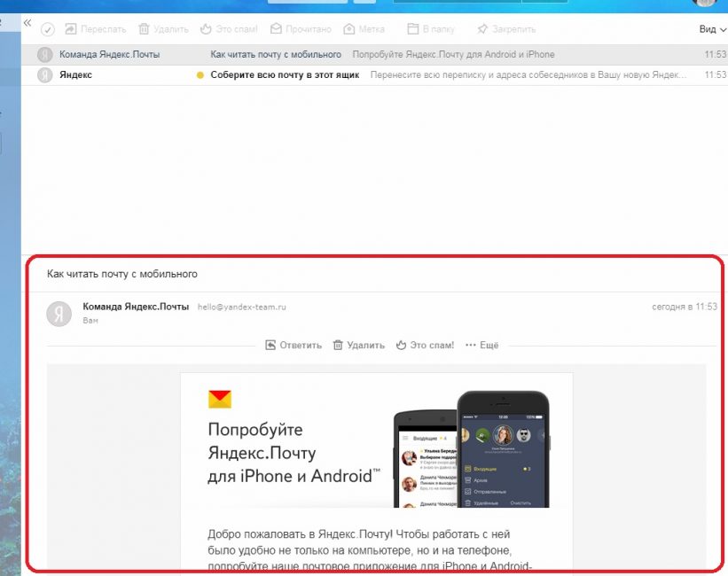
Task: Reply with the Ответить button
Action: (x=293, y=346)
